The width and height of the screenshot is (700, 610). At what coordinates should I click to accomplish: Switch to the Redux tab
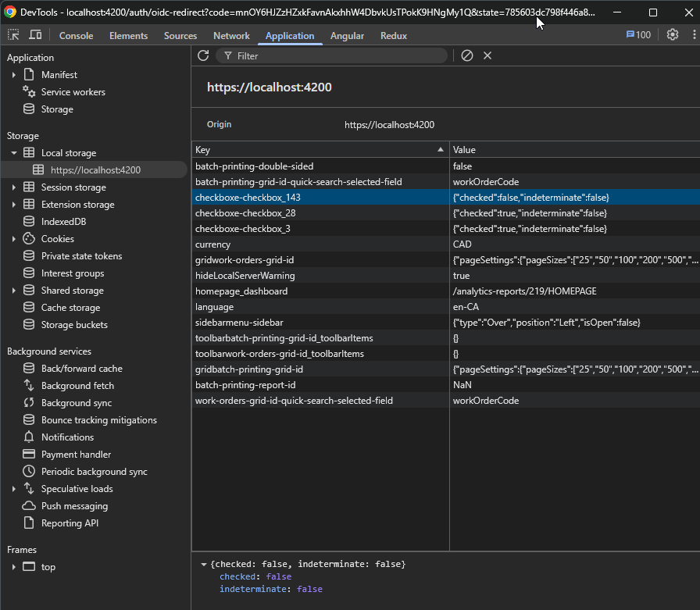tap(394, 36)
